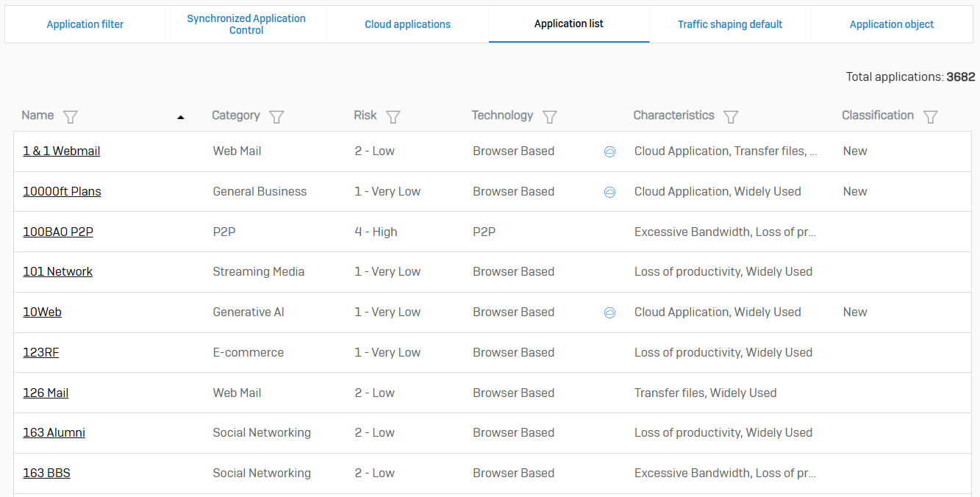
Task: Open the Synchronized Application Control tab
Action: point(246,24)
